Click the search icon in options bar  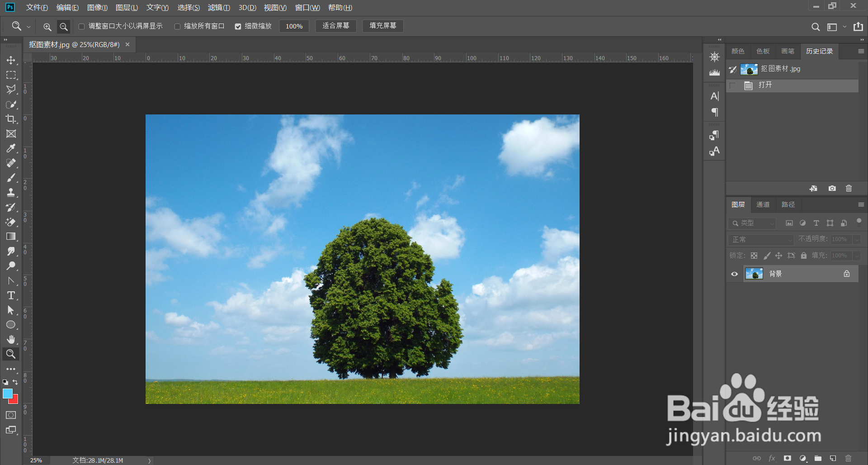[816, 27]
